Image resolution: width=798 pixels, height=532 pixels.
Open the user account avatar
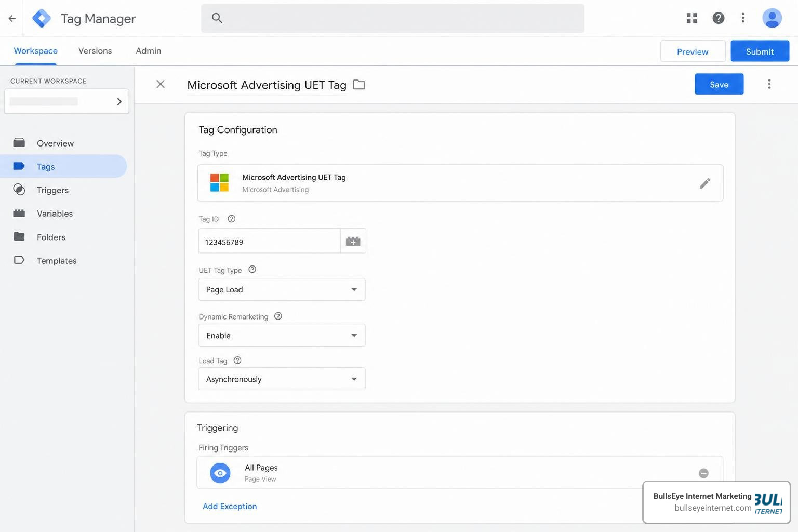click(x=772, y=18)
